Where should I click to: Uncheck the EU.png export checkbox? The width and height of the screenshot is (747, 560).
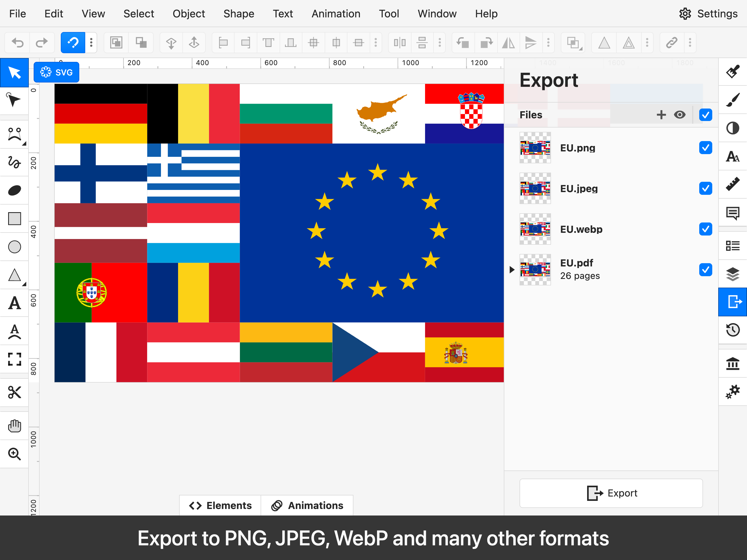click(705, 148)
